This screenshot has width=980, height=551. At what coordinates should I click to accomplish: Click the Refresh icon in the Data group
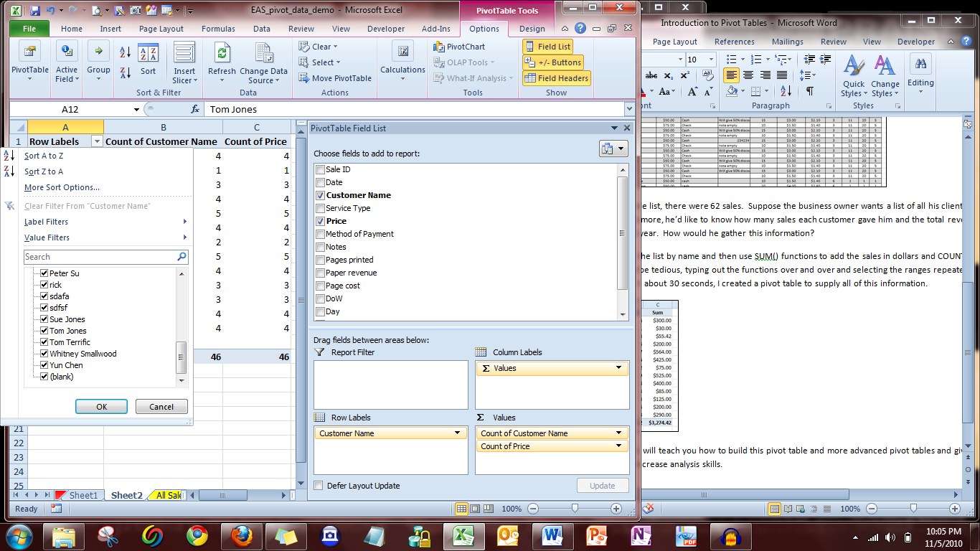[222, 55]
